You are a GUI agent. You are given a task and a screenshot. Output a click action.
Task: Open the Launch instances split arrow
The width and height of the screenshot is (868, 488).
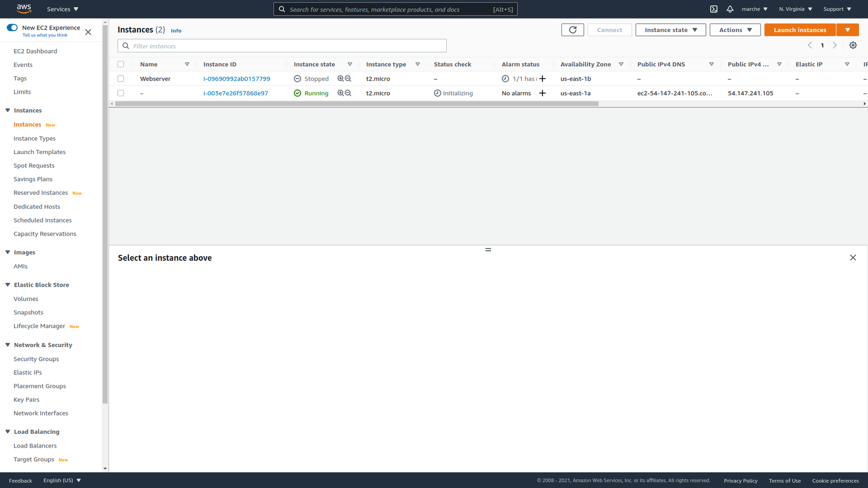pos(847,30)
